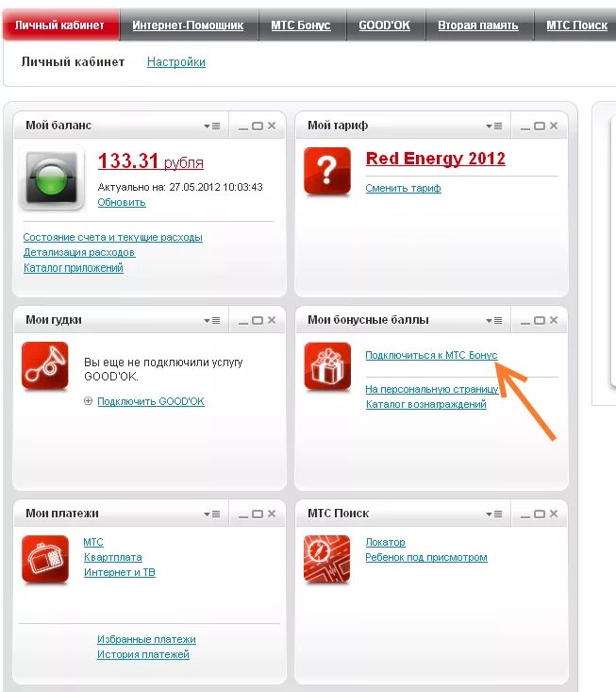Open the МТС Поиск widget dropdown menu
The width and height of the screenshot is (616, 692).
coord(494,515)
